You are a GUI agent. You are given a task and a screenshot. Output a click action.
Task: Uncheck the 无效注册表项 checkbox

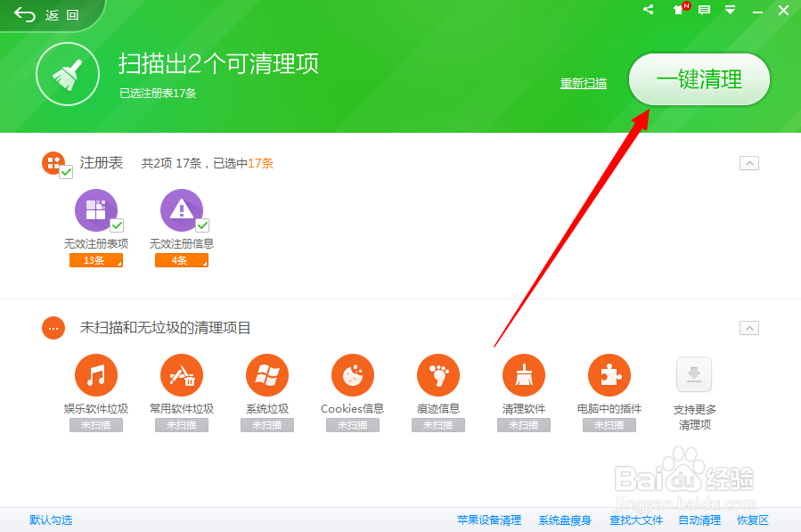(x=117, y=225)
